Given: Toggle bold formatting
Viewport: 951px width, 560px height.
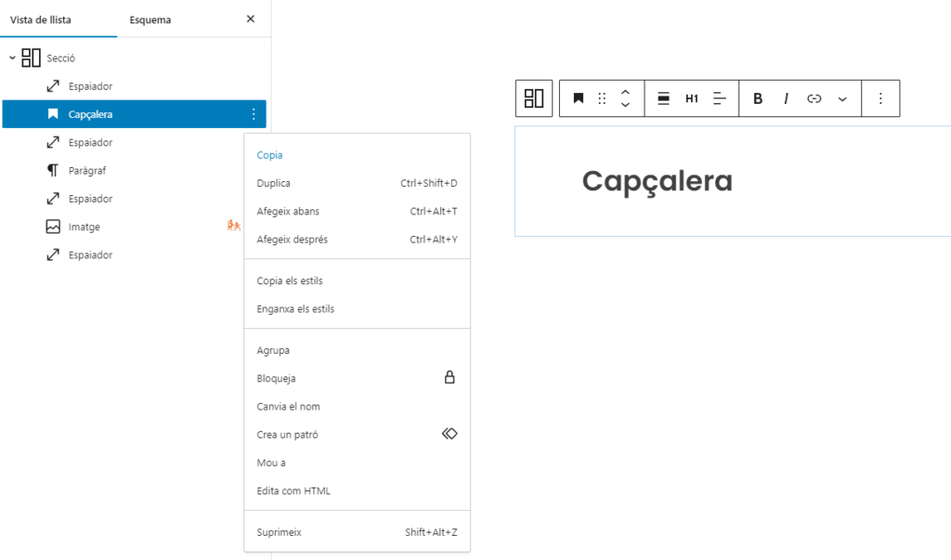Looking at the screenshot, I should pos(758,98).
